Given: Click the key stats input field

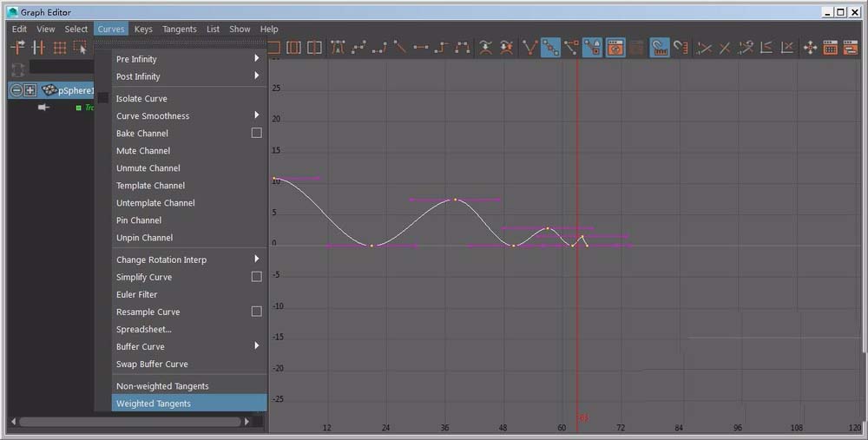Looking at the screenshot, I should (62, 67).
